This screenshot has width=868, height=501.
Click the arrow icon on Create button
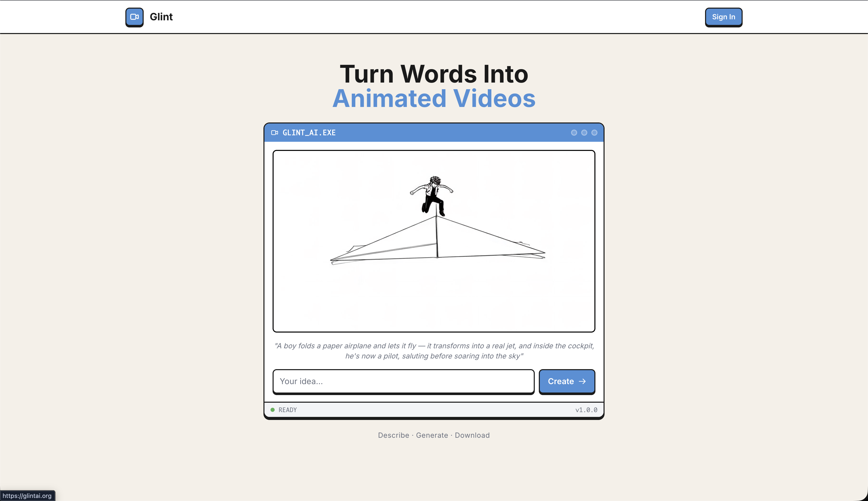click(x=582, y=381)
